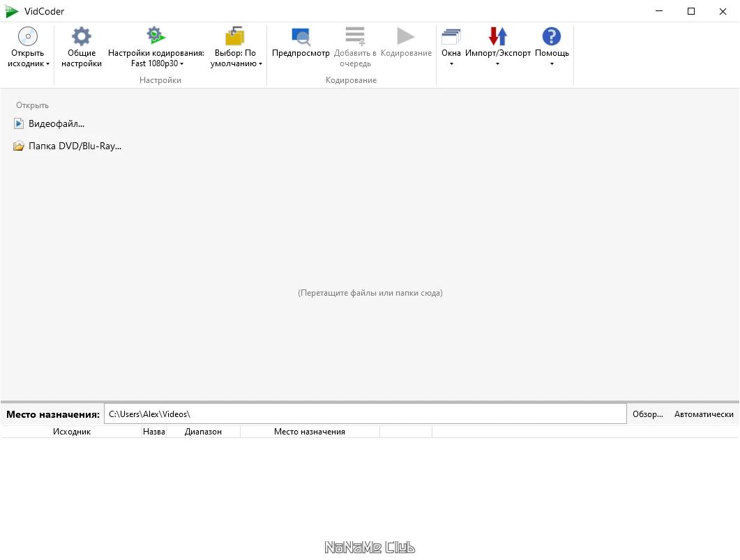The width and height of the screenshot is (740, 560).
Task: Select Папка DVD/Blu-Ray... option
Action: click(75, 146)
